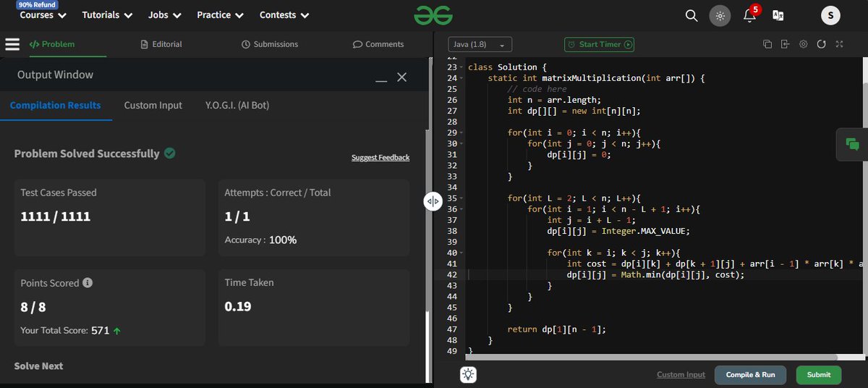Select the Compilation Results tab
868x388 pixels.
pos(56,105)
